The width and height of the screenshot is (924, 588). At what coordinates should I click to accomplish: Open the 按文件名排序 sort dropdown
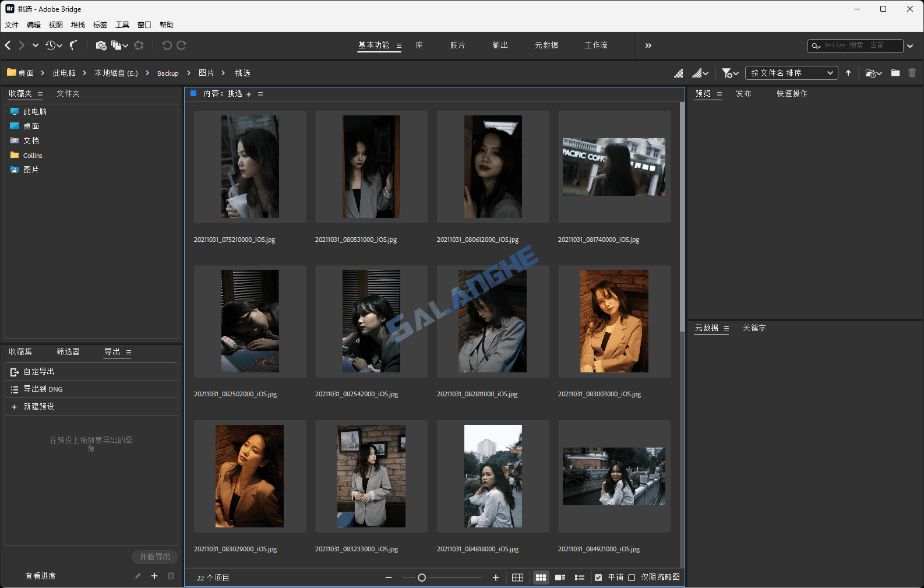point(791,73)
